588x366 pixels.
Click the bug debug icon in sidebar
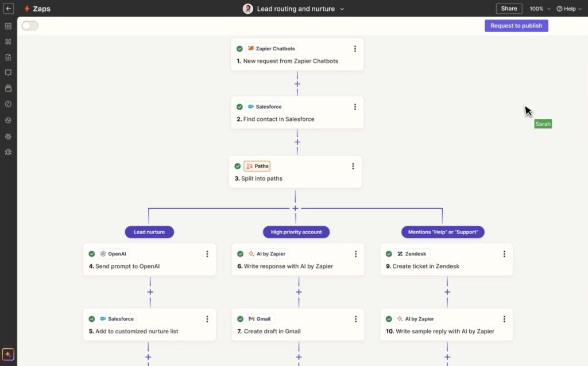pyautogui.click(x=8, y=152)
